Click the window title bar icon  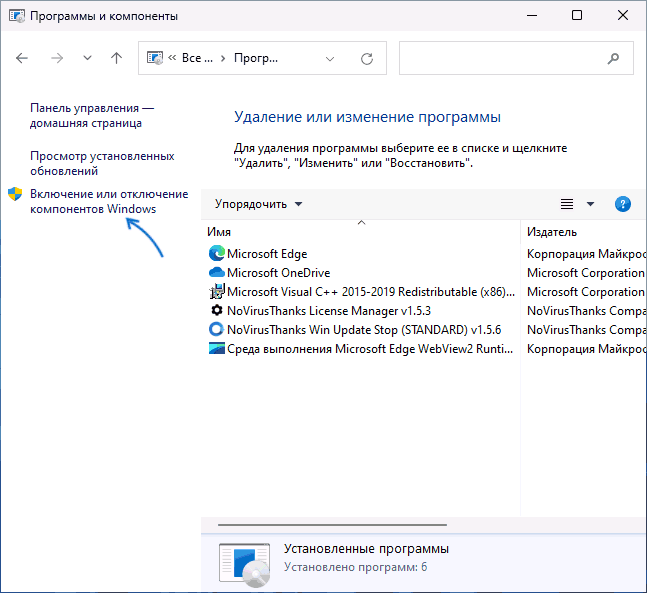pos(17,16)
